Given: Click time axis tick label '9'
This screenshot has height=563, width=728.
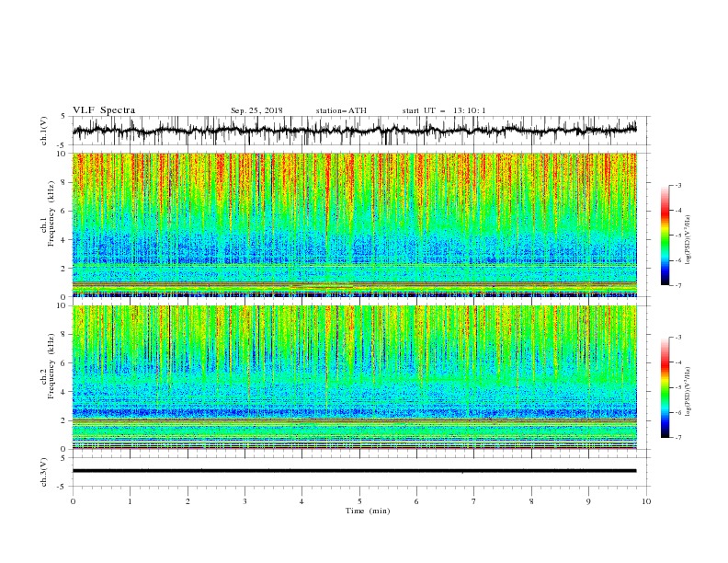Looking at the screenshot, I should coord(588,501).
